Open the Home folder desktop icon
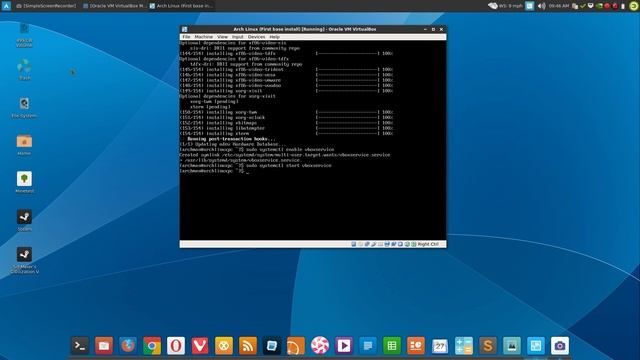The width and height of the screenshot is (640, 360). tap(24, 145)
